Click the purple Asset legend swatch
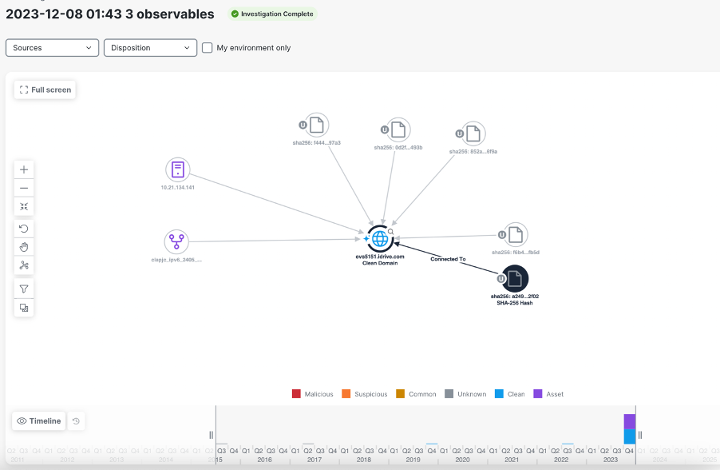This screenshot has width=720, height=470. click(x=538, y=394)
